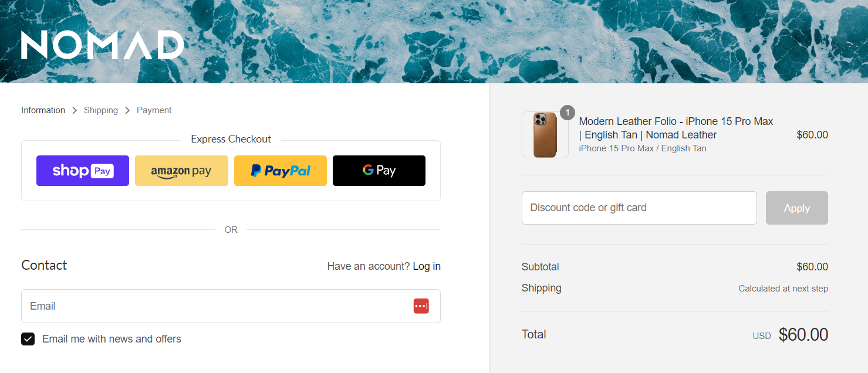
Task: Select Google Pay express checkout
Action: [x=379, y=171]
